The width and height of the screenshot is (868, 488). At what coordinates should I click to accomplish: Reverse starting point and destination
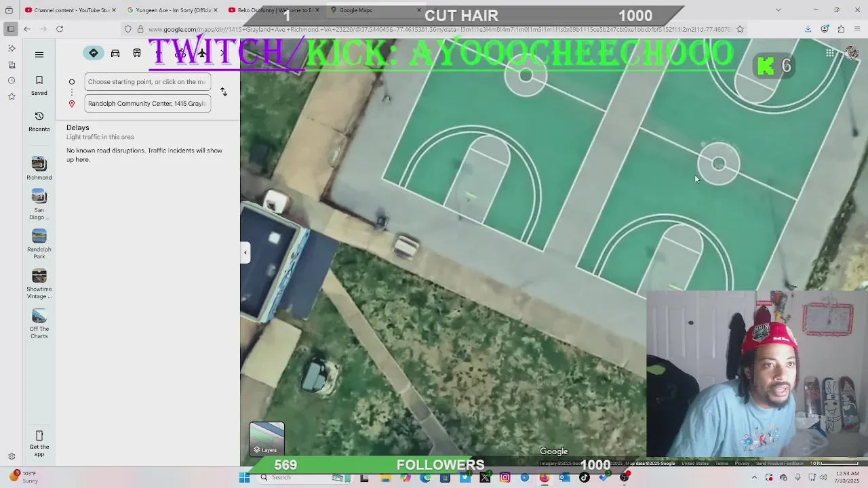point(224,91)
